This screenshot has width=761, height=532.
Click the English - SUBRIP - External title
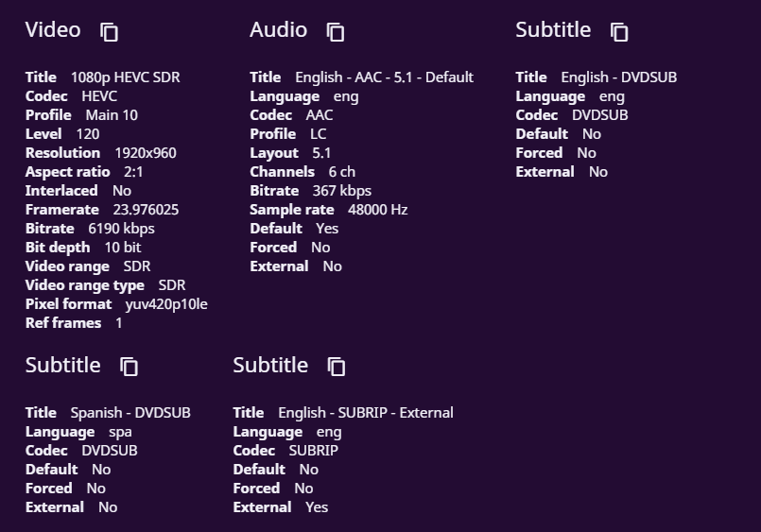(x=365, y=413)
